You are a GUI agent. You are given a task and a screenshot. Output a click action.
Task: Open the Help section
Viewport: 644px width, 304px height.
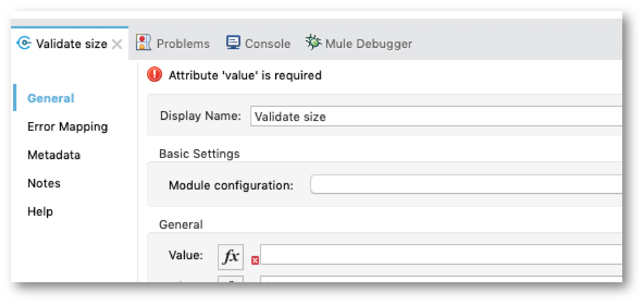coord(40,212)
